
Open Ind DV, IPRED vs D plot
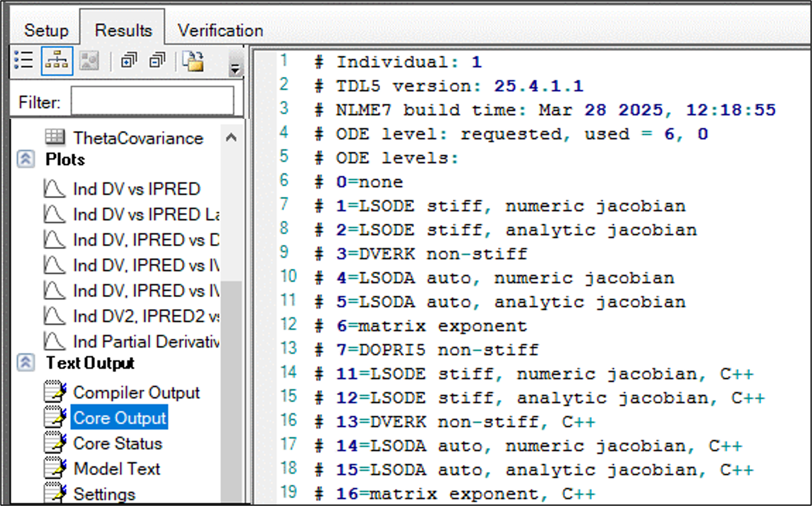click(146, 240)
